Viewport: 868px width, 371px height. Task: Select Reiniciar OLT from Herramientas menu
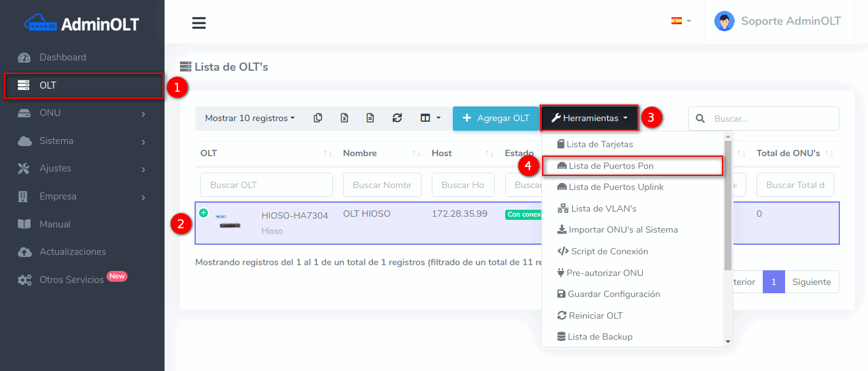tap(594, 316)
